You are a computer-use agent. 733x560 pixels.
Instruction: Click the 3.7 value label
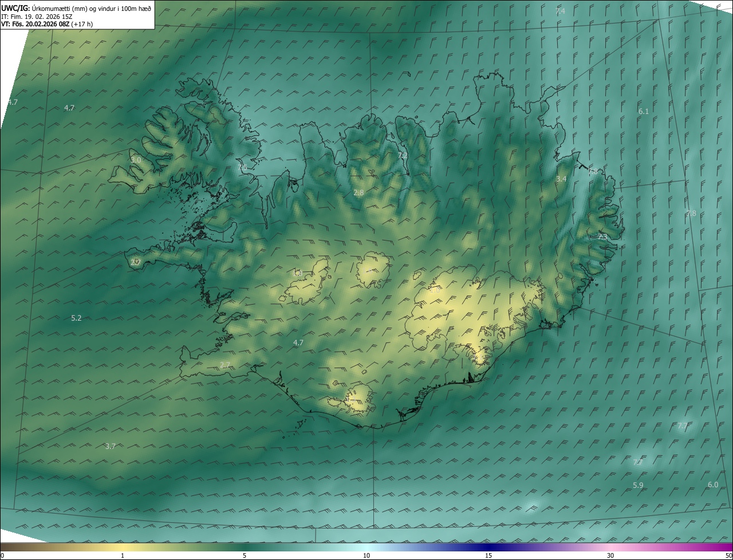[x=111, y=446]
